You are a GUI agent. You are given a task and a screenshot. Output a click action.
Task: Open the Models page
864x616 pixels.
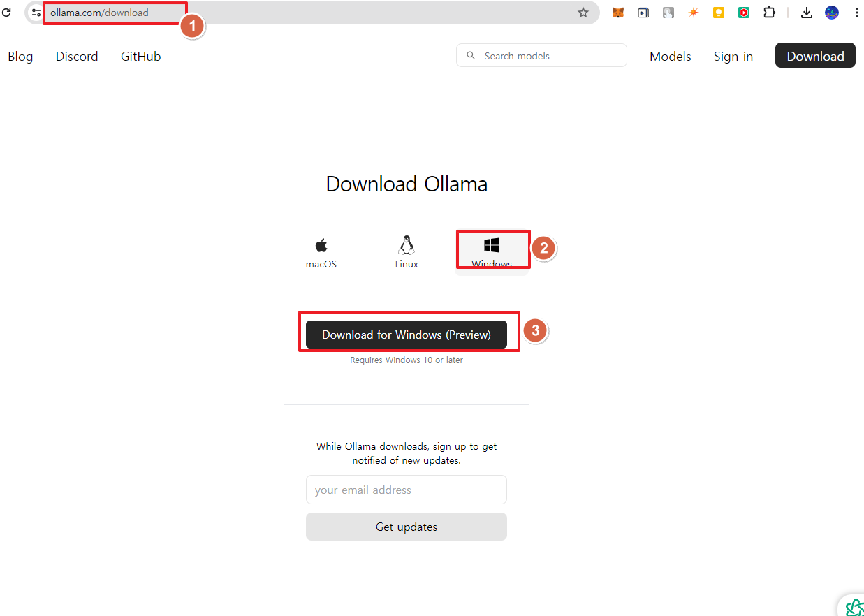click(671, 57)
